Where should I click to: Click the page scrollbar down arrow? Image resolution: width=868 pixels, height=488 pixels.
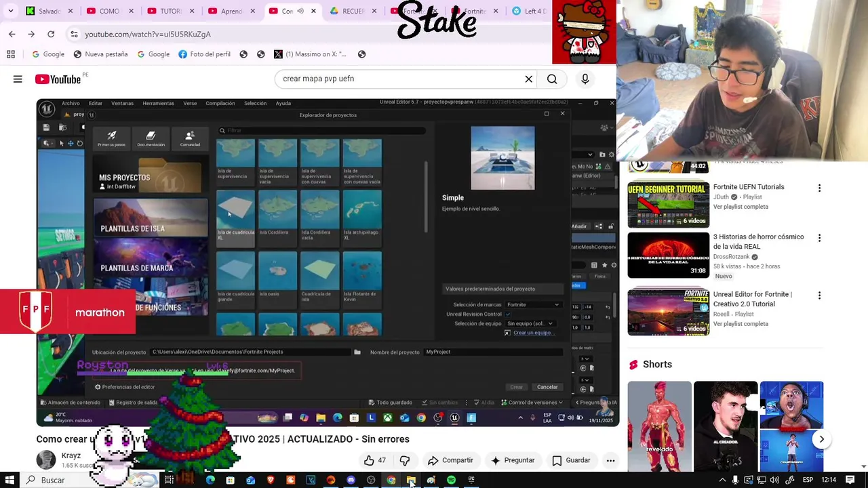[863, 466]
